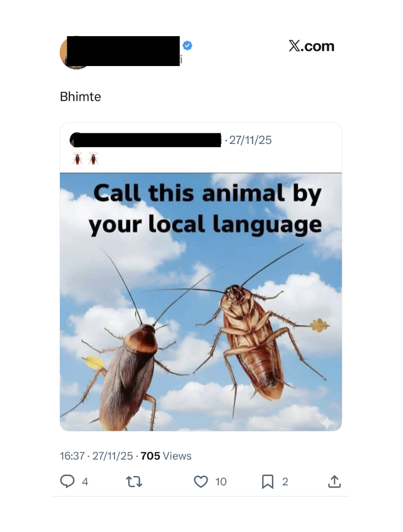Click the 16:37 · 27/11/25 timestamp
The image size is (403, 532).
pyautogui.click(x=97, y=456)
